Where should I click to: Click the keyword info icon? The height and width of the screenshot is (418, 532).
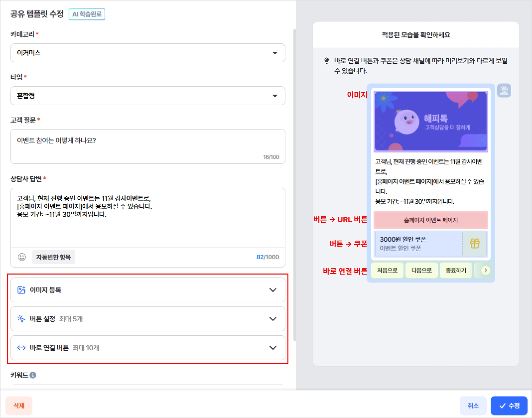click(x=33, y=375)
